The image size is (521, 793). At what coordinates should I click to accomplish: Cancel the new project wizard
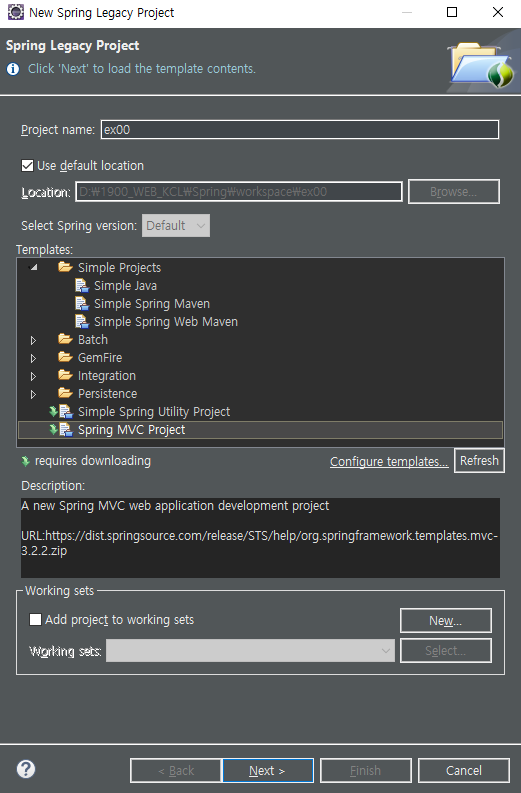464,770
